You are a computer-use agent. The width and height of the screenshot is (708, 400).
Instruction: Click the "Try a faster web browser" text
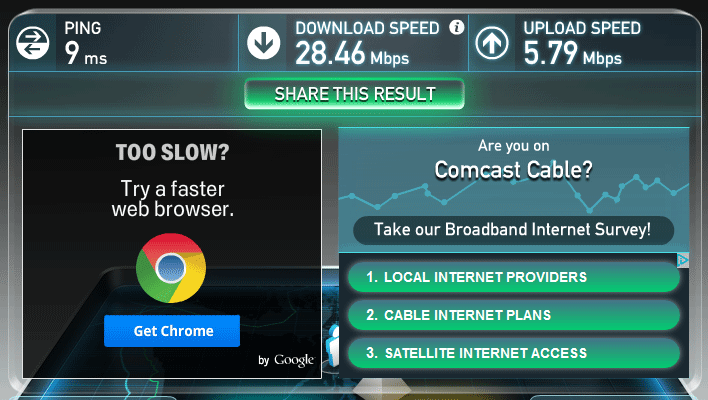172,199
